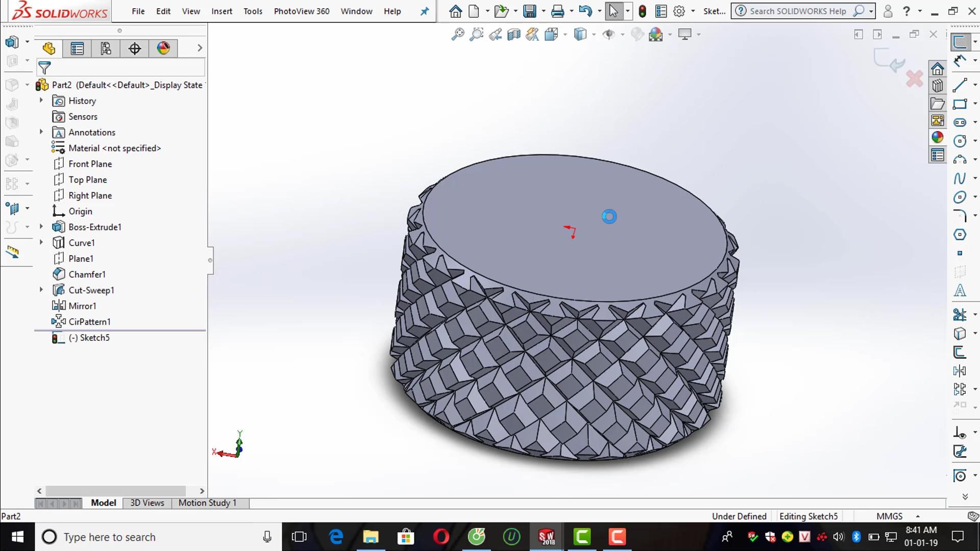Viewport: 980px width, 551px height.
Task: Open the ConfigurationManager tab icon
Action: [x=106, y=48]
